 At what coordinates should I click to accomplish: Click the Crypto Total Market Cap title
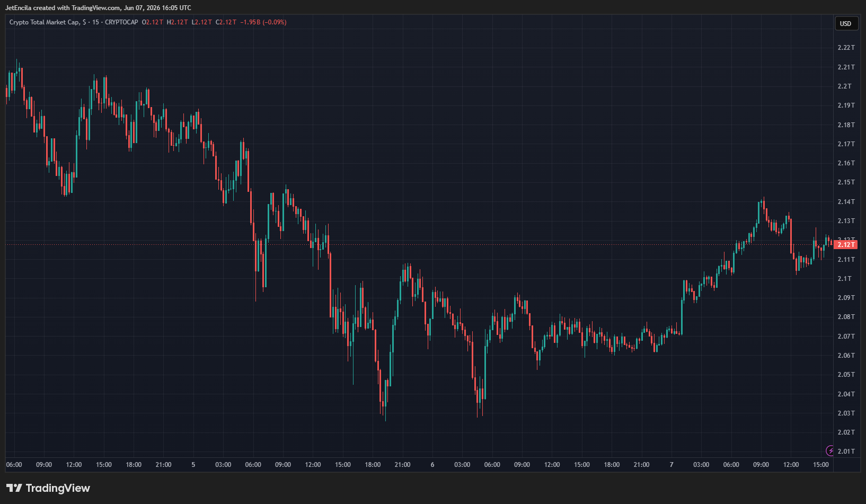pyautogui.click(x=45, y=22)
